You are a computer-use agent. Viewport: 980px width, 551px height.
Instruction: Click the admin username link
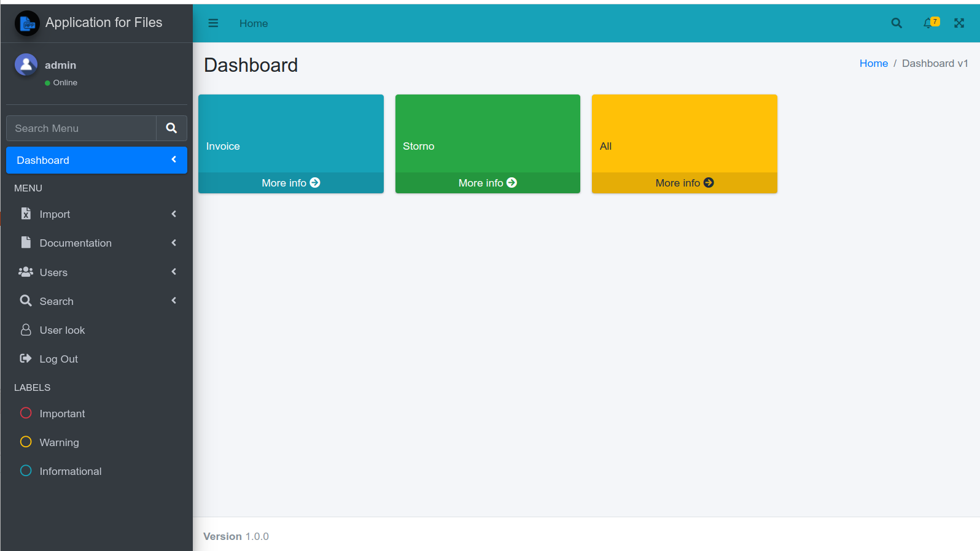coord(60,65)
